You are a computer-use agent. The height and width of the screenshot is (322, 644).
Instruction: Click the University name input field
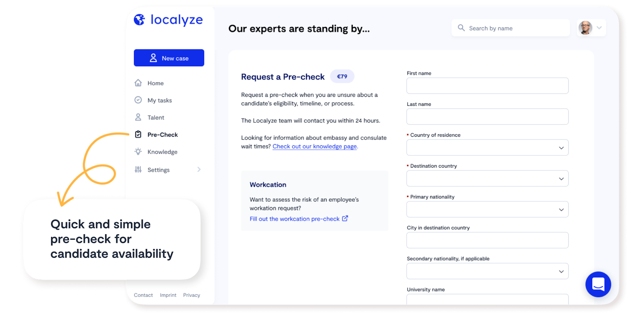tap(487, 299)
